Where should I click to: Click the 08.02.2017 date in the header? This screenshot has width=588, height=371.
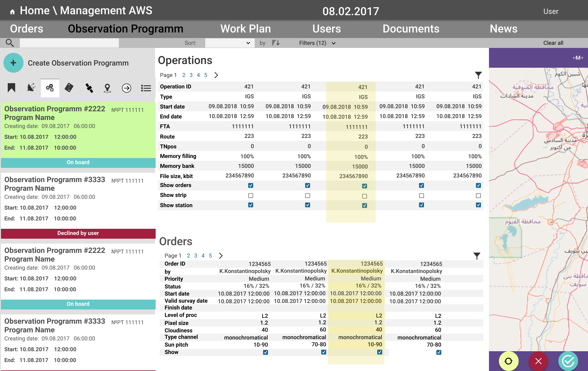click(x=351, y=11)
